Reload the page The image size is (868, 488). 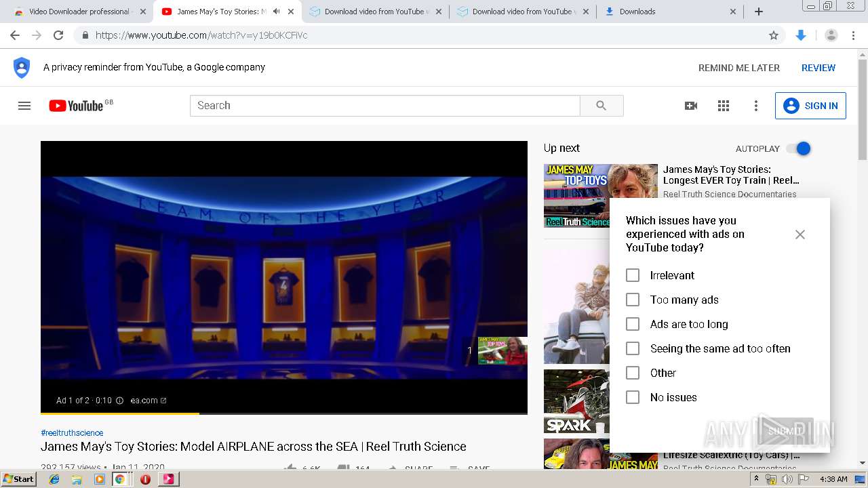pos(58,35)
